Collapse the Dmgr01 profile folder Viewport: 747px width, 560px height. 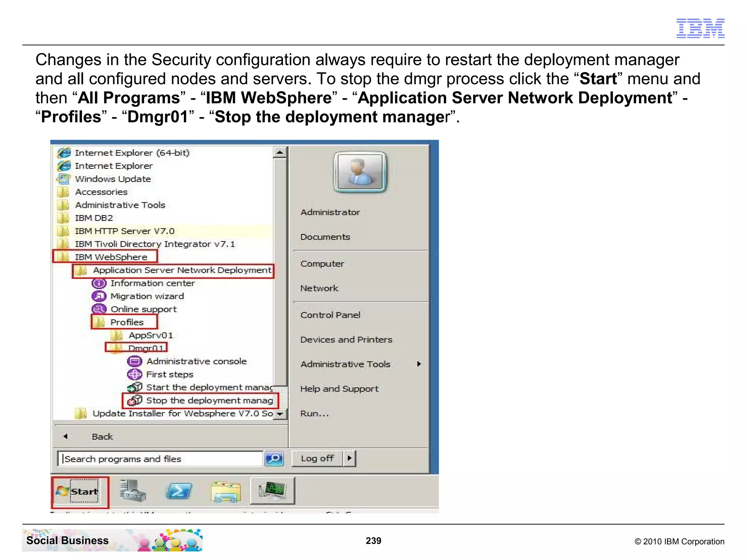136,348
